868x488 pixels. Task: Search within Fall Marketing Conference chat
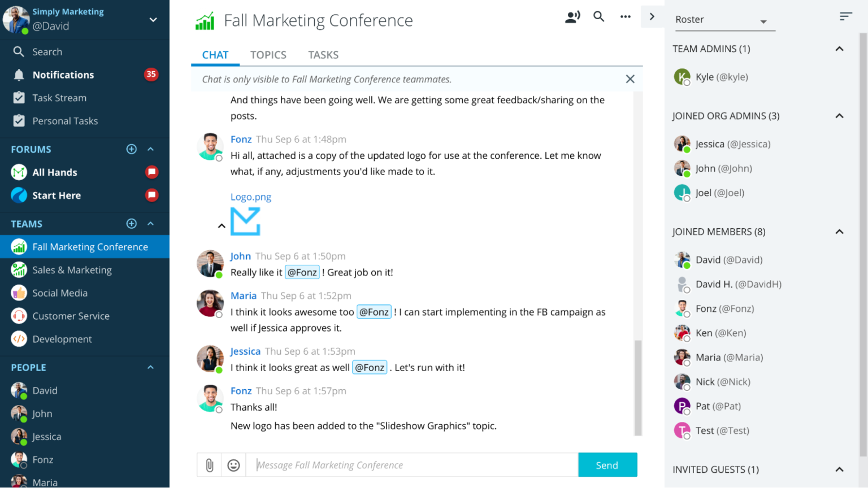click(598, 17)
